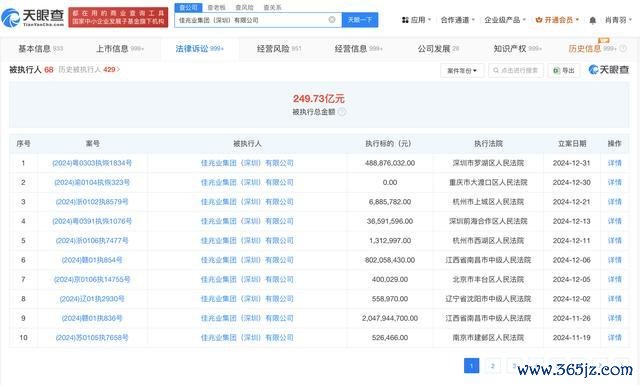Open 详情 for the 2024-12-05 case
The image size is (640, 385).
coord(614,279)
